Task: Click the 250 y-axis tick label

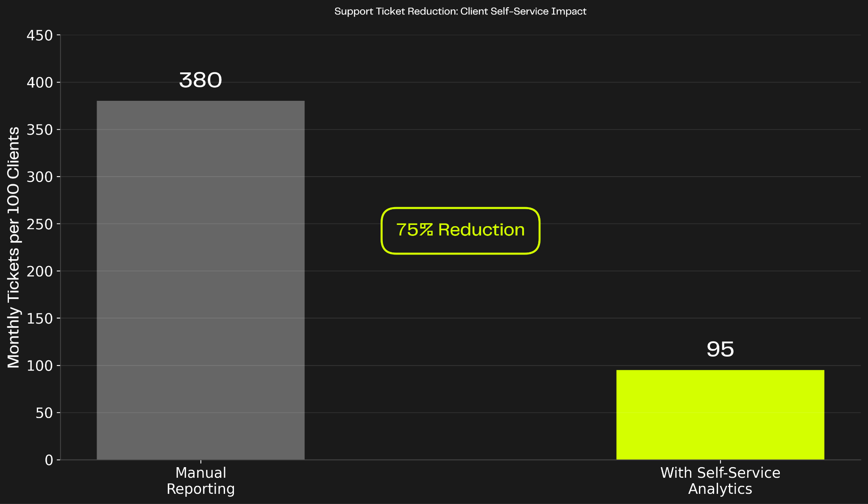Action: click(x=39, y=224)
